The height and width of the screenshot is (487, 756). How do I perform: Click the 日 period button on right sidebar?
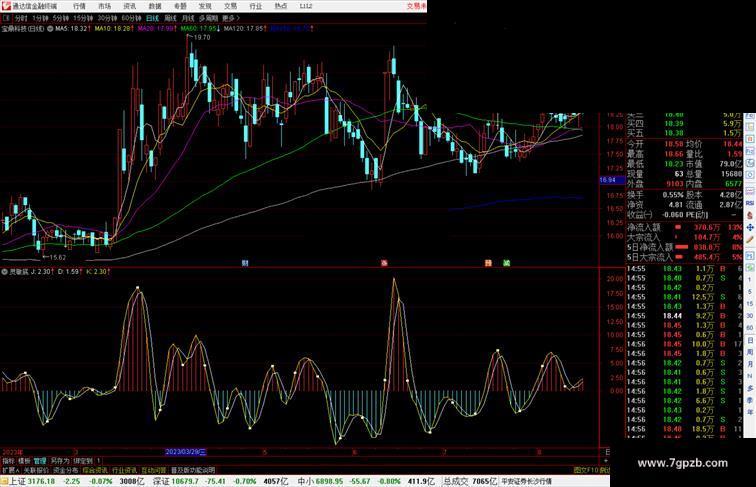750,340
